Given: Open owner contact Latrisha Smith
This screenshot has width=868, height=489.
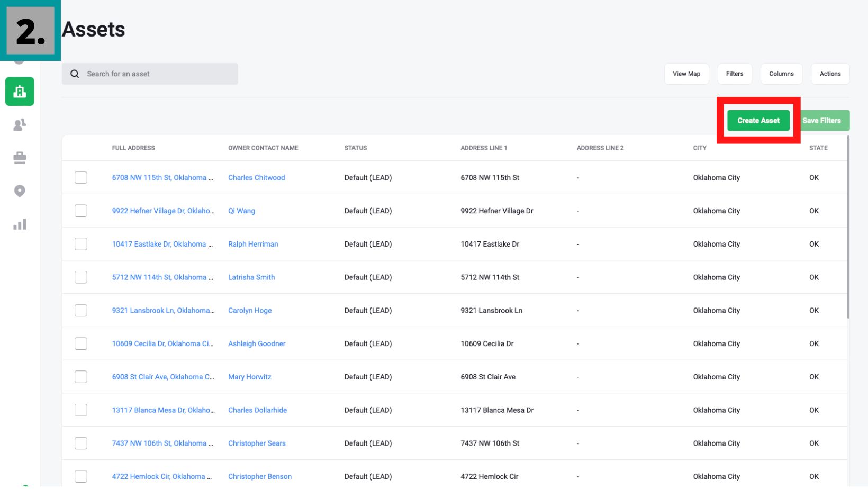Looking at the screenshot, I should click(x=251, y=277).
